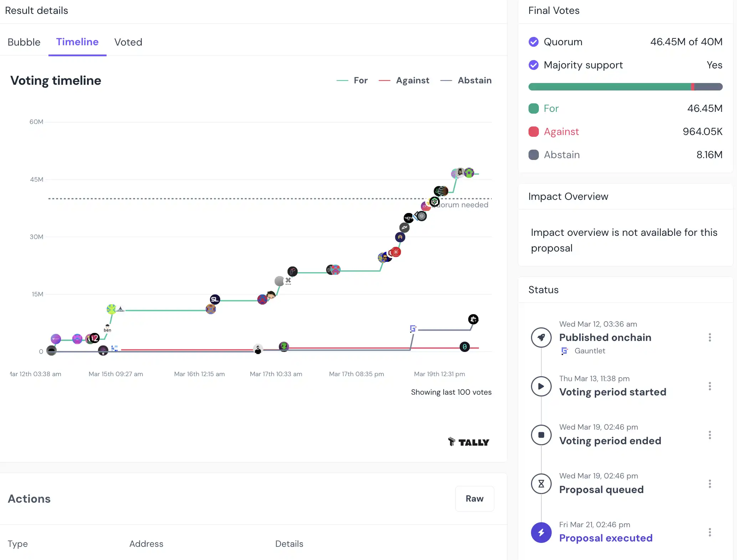Viewport: 737px width, 560px height.
Task: Click the stop icon for Voting period ended
Action: pos(541,435)
